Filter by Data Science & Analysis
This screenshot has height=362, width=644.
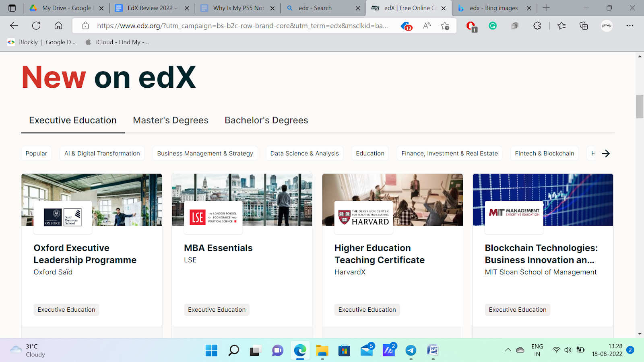305,153
